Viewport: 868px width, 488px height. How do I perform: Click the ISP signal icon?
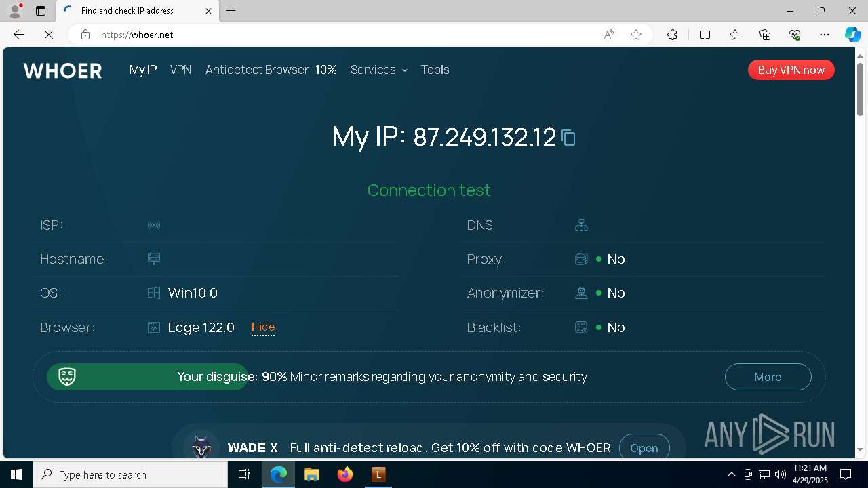[154, 225]
